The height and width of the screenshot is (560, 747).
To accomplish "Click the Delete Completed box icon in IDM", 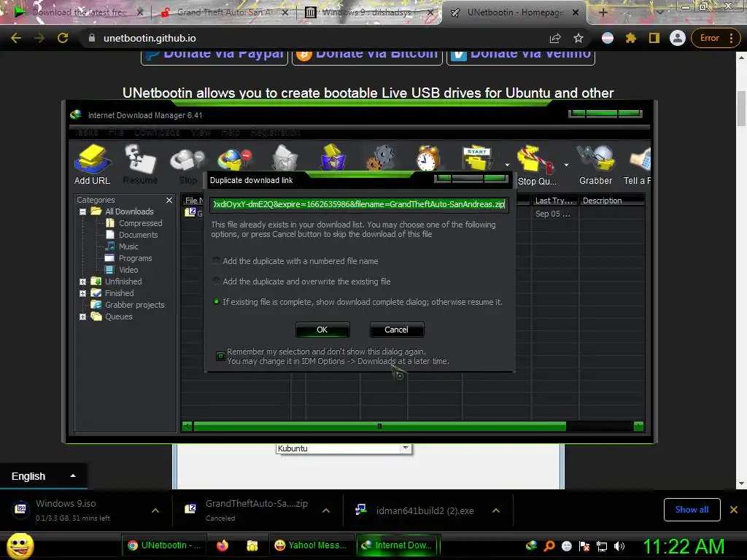I will [333, 157].
